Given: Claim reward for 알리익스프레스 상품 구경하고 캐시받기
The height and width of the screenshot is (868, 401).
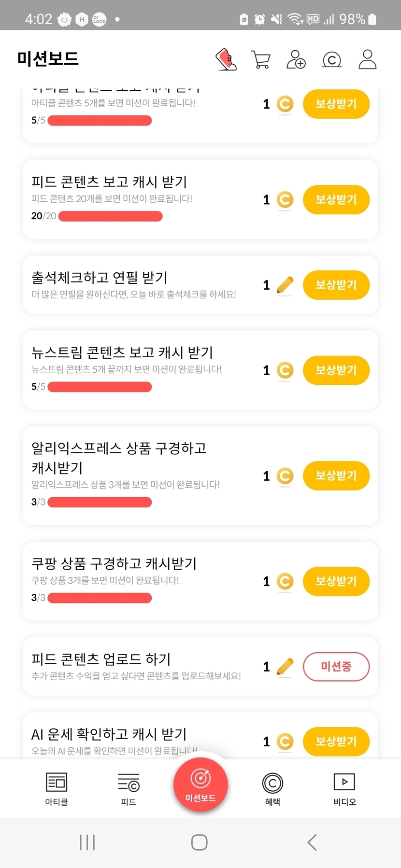Looking at the screenshot, I should pos(336,476).
